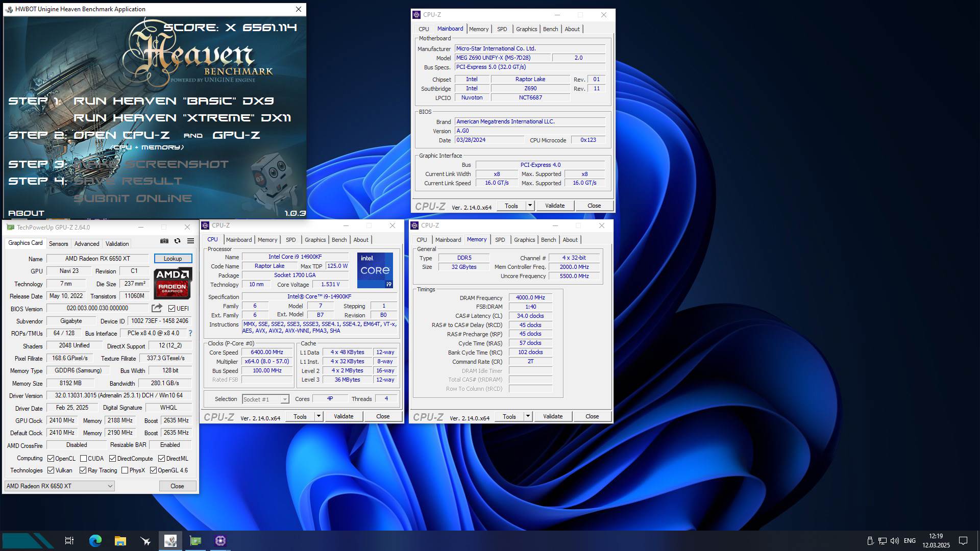Click the USB safely remove tray icon
Viewport: 980px width, 551px height.
tap(870, 541)
